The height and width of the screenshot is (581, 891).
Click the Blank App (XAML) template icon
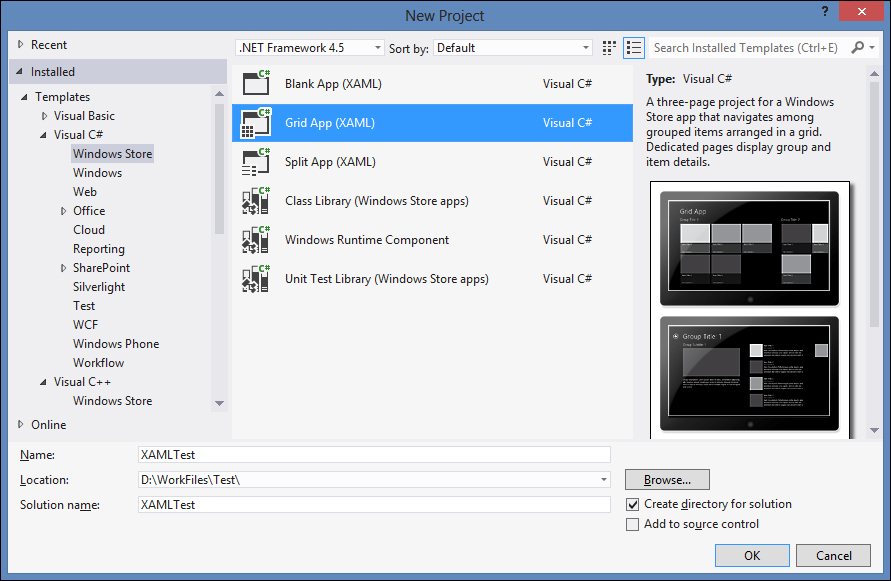[256, 84]
